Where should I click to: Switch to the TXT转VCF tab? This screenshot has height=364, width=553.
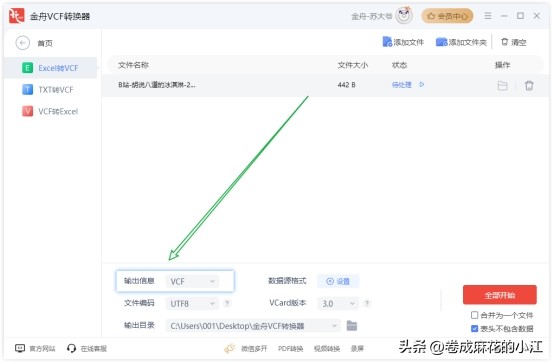(50, 90)
